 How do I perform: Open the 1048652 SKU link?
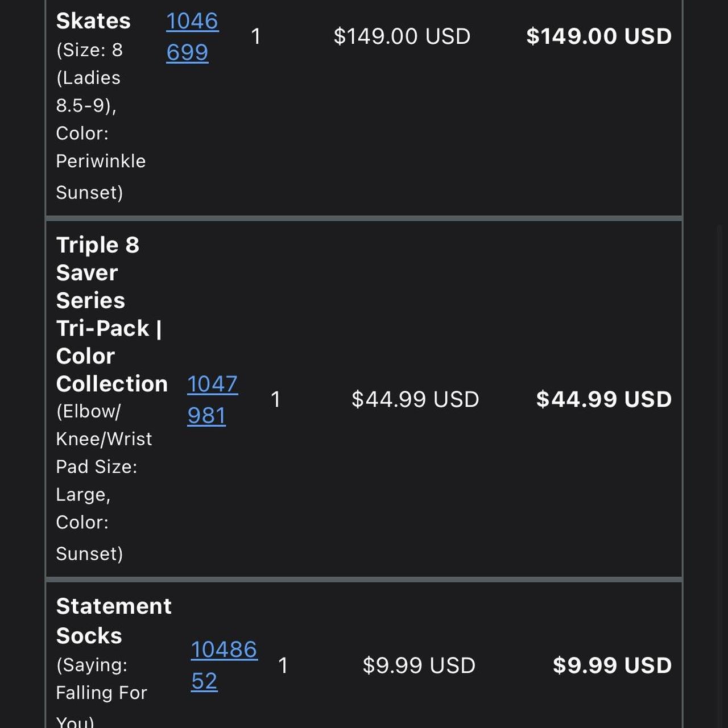click(x=224, y=664)
